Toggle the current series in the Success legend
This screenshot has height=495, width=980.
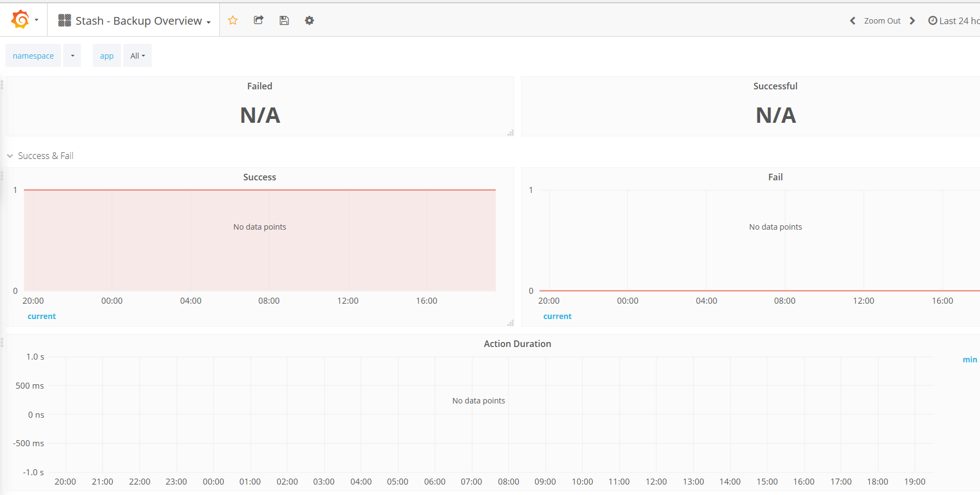tap(42, 316)
